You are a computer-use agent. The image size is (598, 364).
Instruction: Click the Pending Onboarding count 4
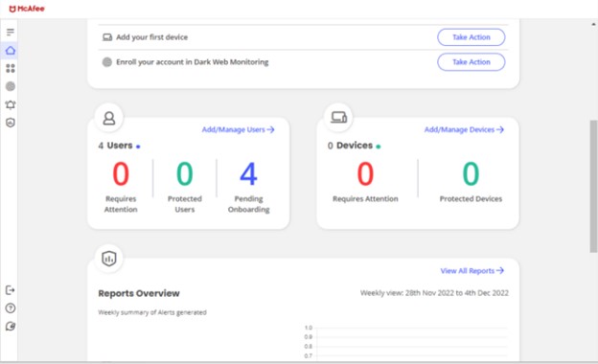(x=248, y=173)
